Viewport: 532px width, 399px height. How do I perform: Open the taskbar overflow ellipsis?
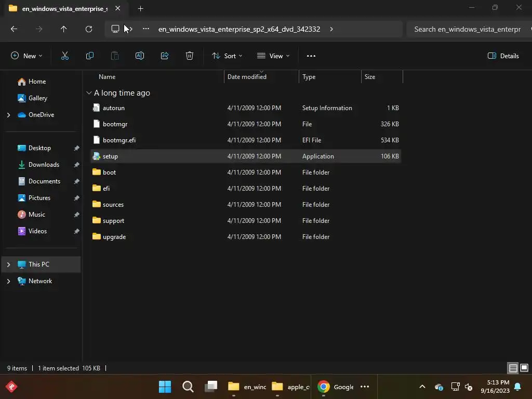pyautogui.click(x=365, y=387)
